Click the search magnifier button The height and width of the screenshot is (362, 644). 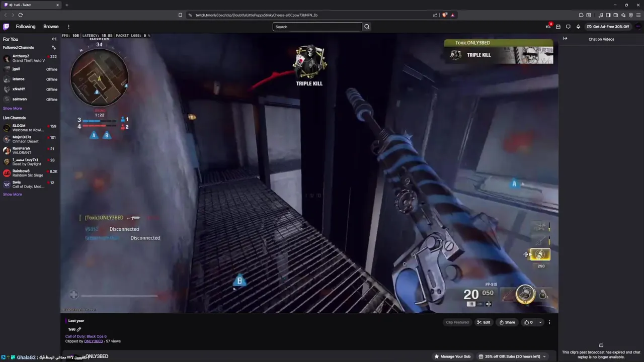(367, 27)
